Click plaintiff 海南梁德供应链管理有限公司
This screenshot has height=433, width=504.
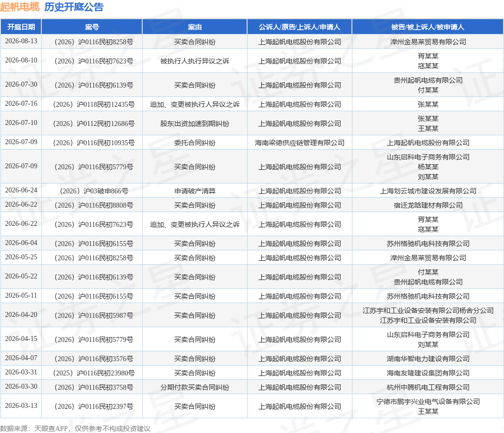tap(300, 143)
